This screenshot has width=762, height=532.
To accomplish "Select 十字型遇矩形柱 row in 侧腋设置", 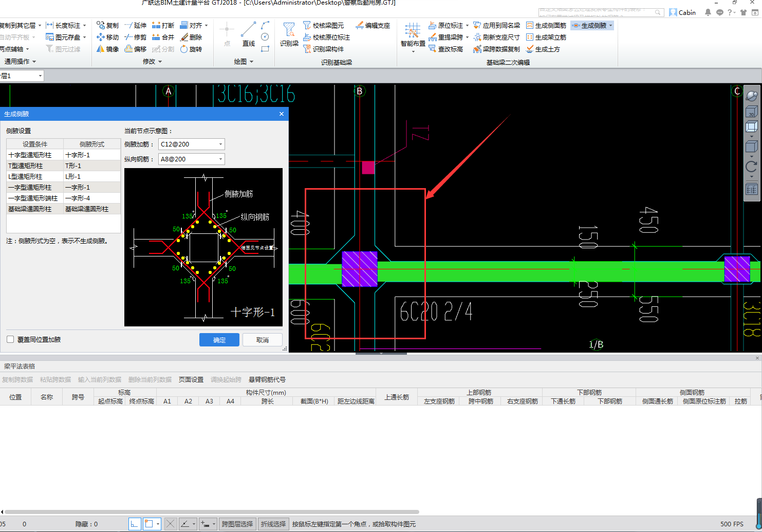I will tap(64, 155).
